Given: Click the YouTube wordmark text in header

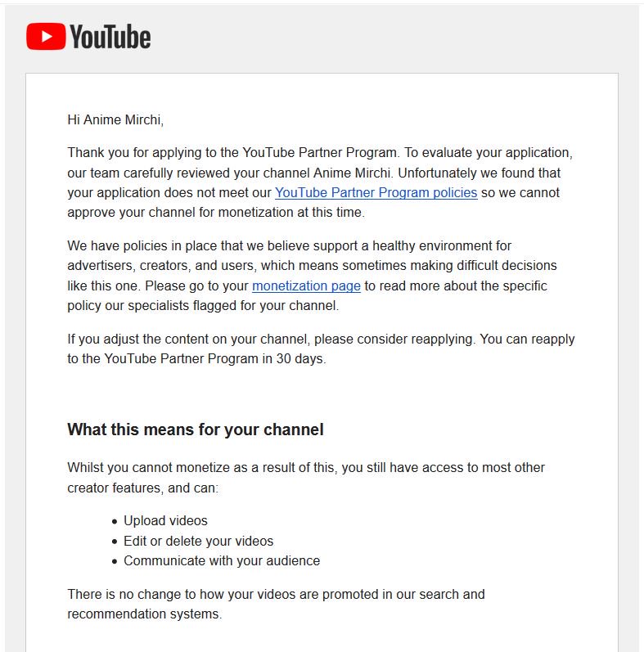Looking at the screenshot, I should point(110,37).
